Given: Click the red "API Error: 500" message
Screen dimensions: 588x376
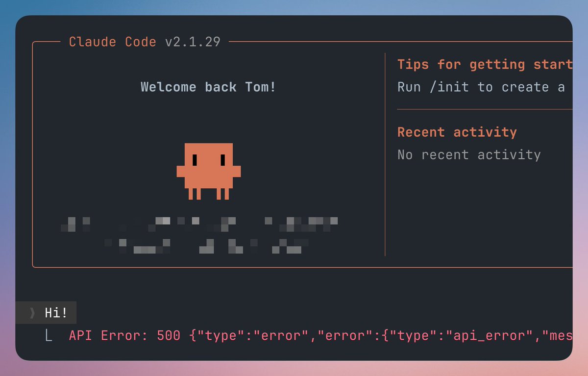Looking at the screenshot, I should point(320,336).
